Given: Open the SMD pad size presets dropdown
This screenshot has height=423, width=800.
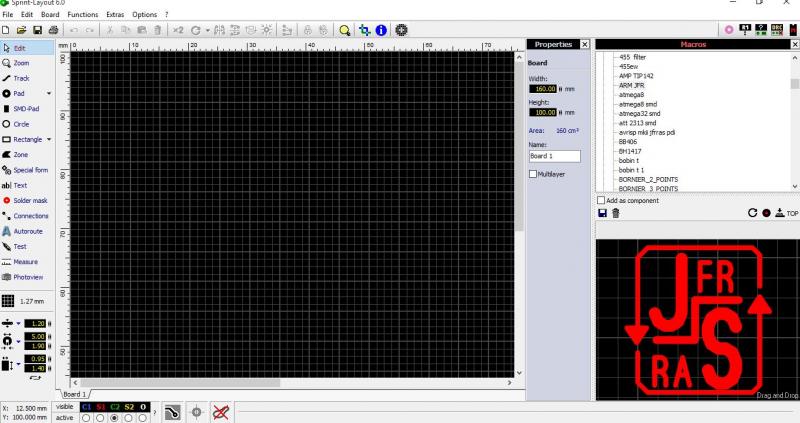Looking at the screenshot, I should (18, 364).
